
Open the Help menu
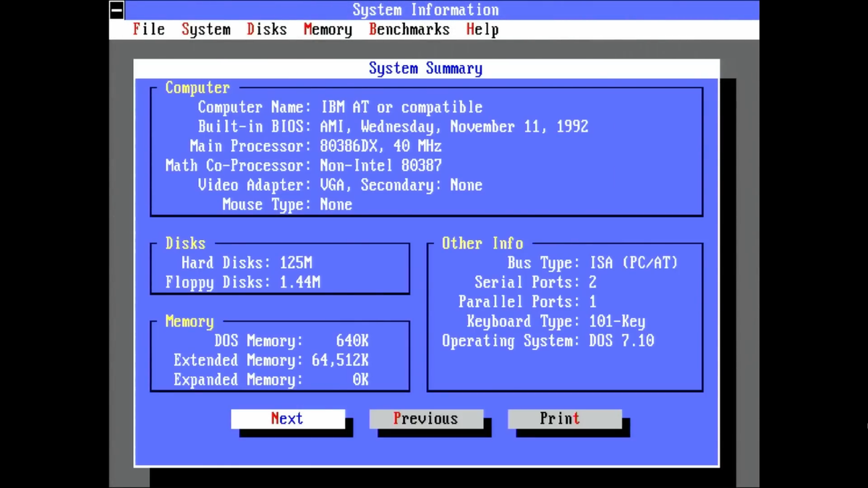(482, 29)
